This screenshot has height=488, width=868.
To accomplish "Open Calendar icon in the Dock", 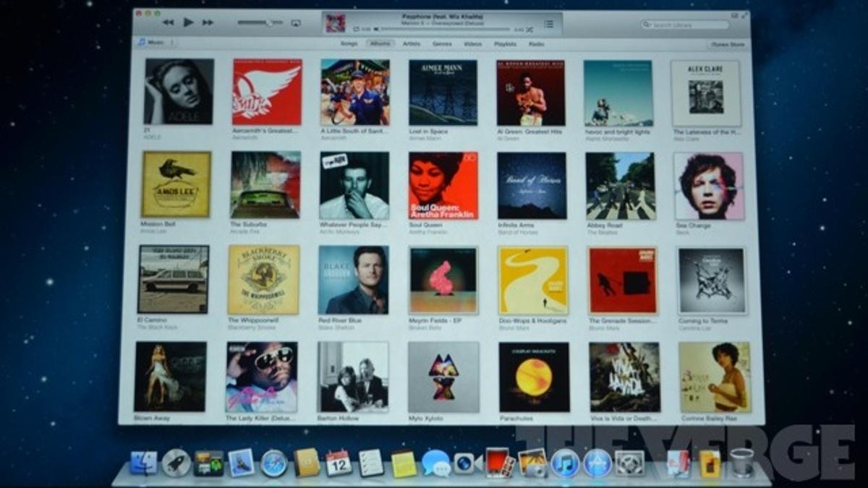I will [338, 463].
